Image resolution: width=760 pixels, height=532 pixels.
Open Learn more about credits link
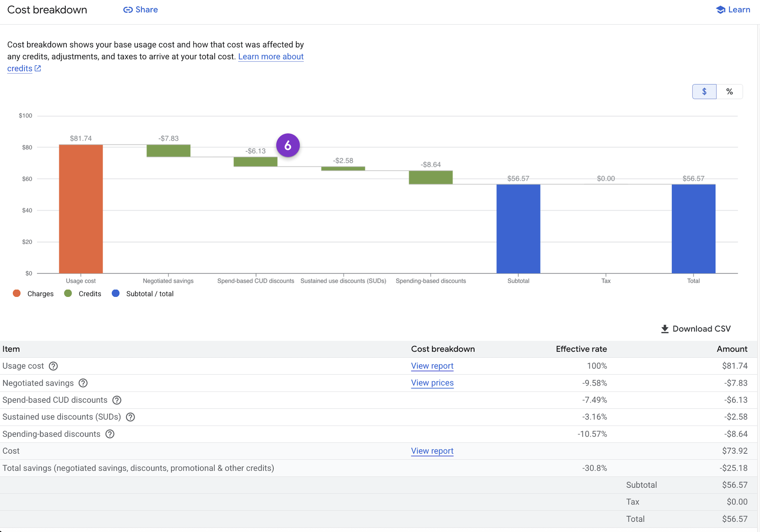271,56
